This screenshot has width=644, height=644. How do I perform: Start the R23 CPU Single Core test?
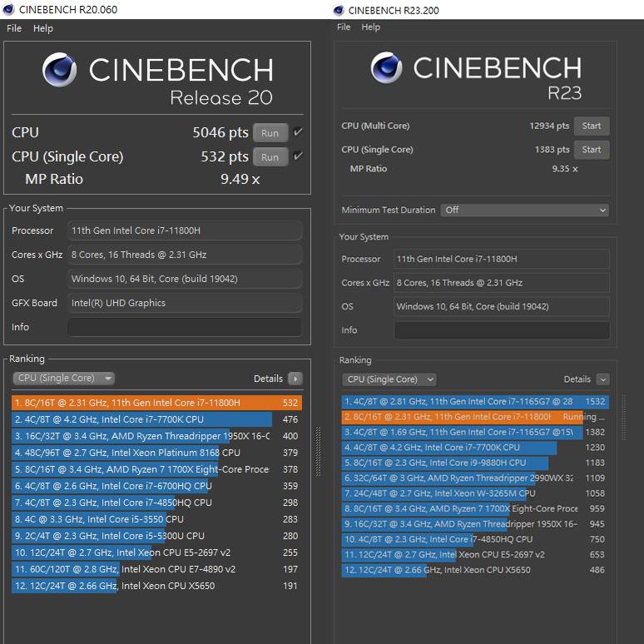pyautogui.click(x=592, y=150)
